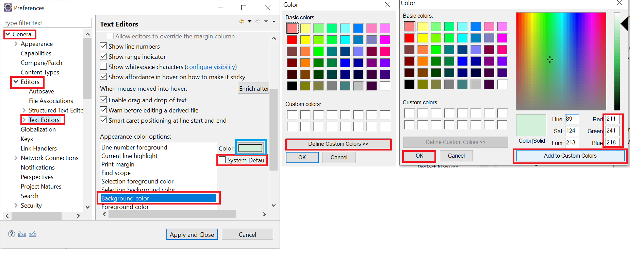Click Define Custom Colors in compact Color dialog
Screen dimensions: 644x265
(338, 144)
